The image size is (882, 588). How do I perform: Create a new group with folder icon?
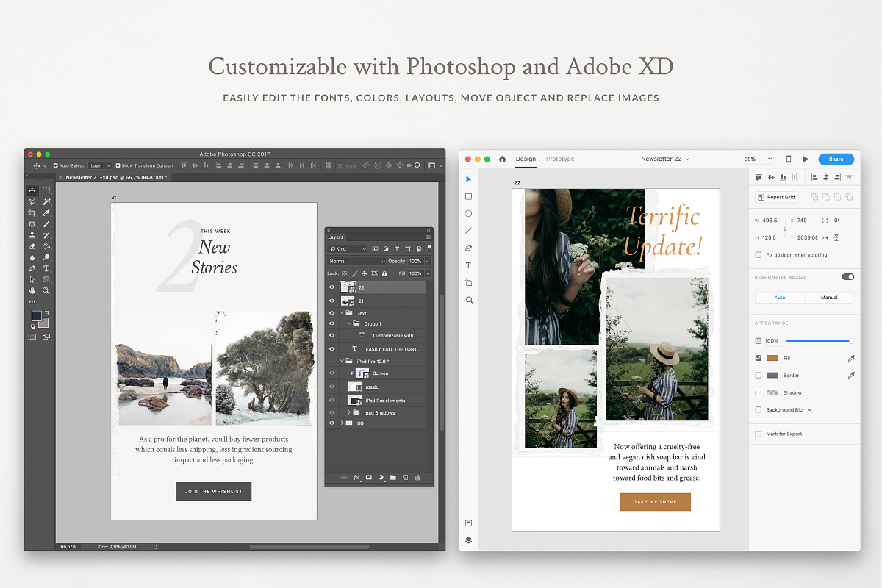tap(393, 478)
